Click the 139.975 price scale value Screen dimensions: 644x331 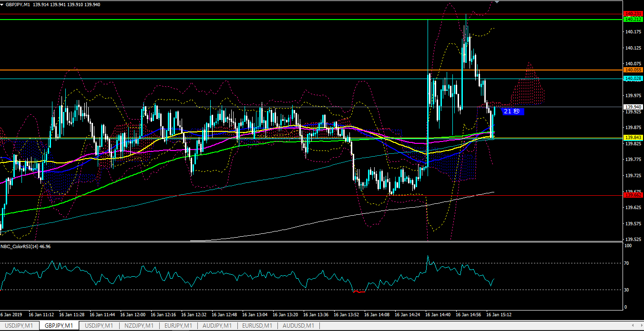point(633,96)
